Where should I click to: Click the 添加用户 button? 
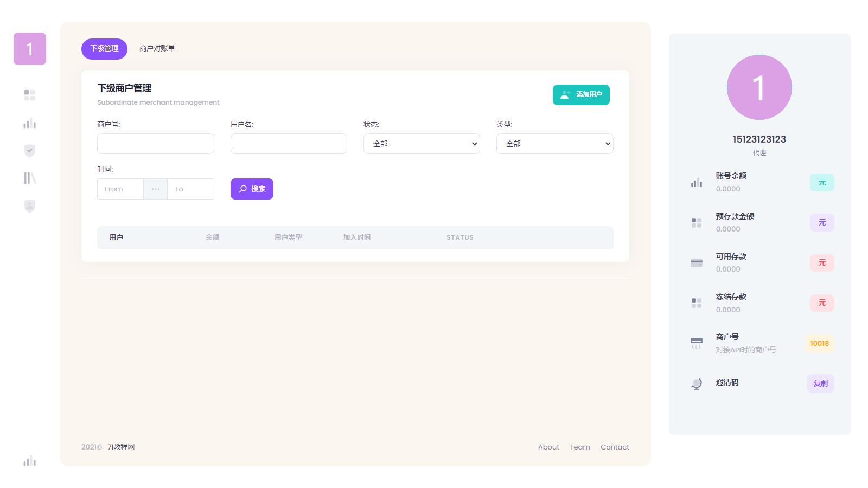pyautogui.click(x=581, y=95)
